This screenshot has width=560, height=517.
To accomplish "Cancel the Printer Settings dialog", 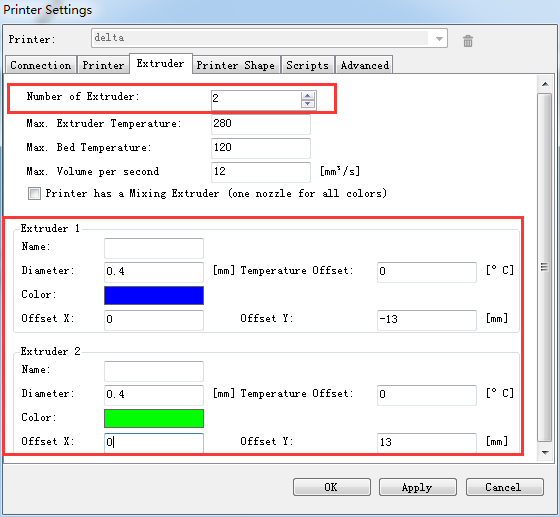I will coord(504,487).
